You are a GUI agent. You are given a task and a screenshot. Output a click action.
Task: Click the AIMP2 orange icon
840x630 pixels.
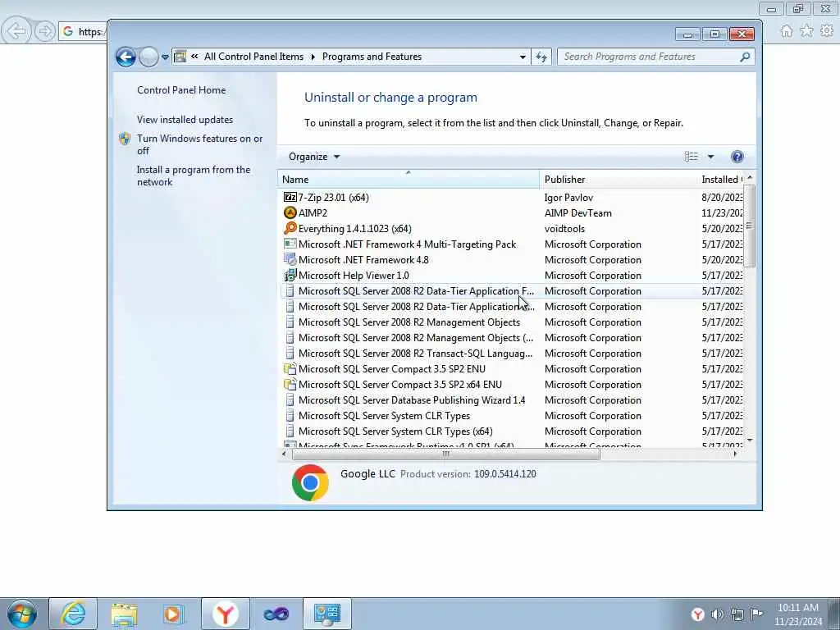click(x=290, y=212)
